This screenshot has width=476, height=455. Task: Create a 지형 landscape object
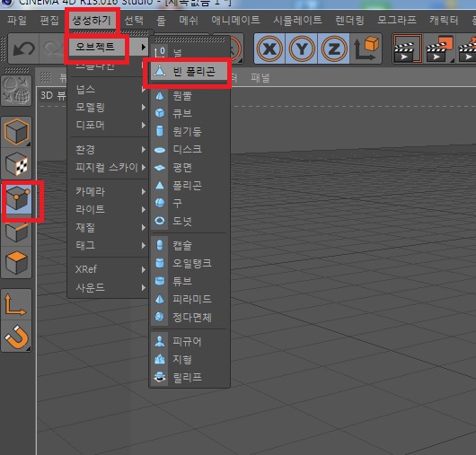tap(190, 360)
